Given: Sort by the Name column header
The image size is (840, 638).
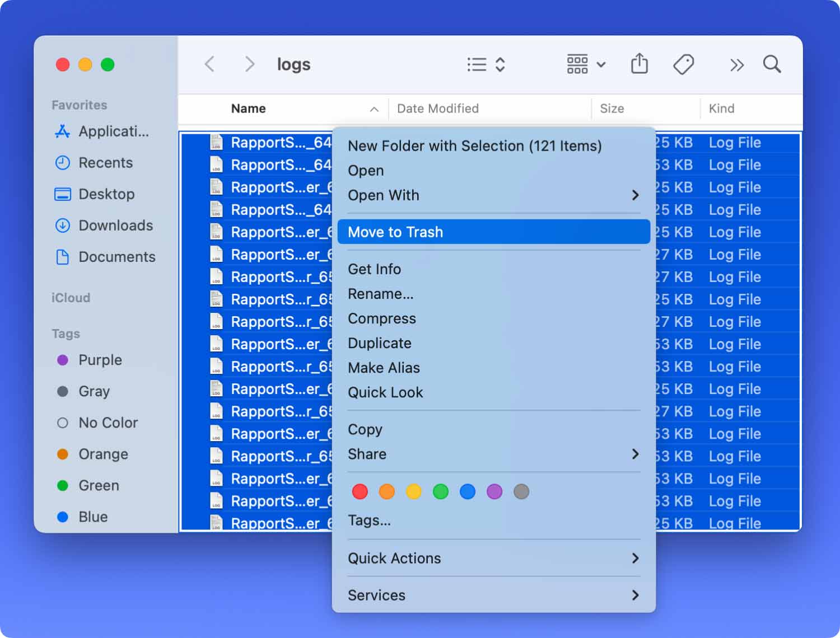Looking at the screenshot, I should 249,109.
